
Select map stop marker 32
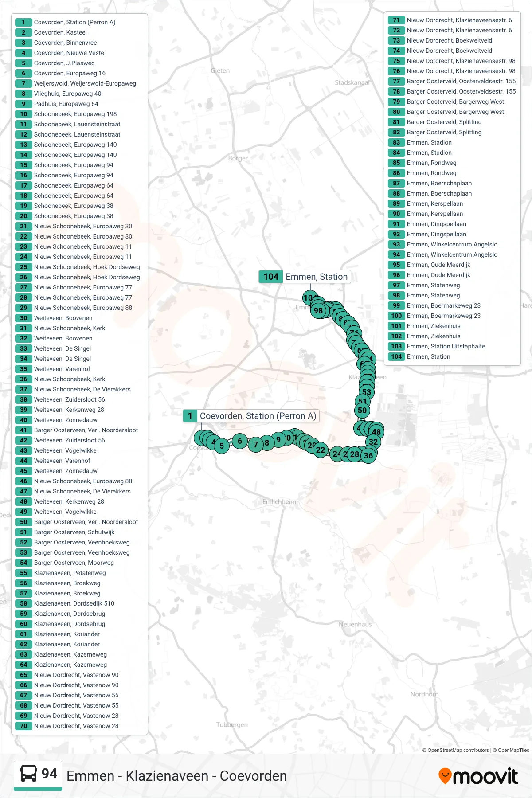tap(373, 442)
